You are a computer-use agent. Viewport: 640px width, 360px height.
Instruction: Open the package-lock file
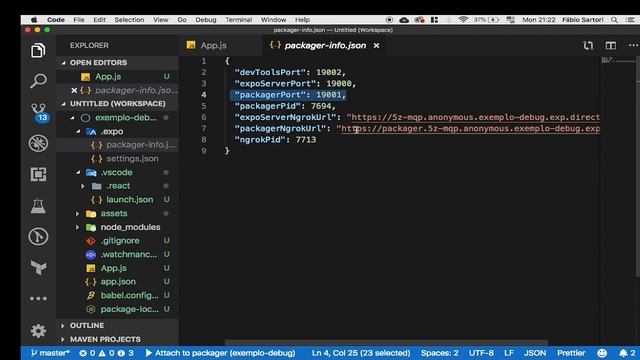117,309
